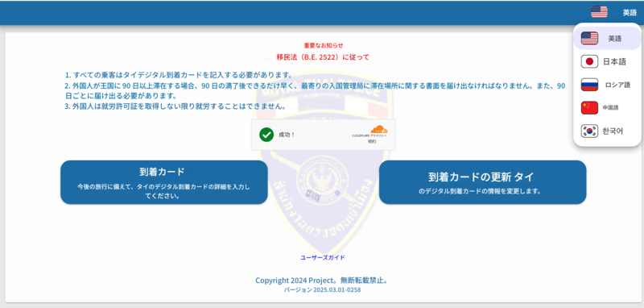Click the Chinese flag icon in dropdown
The image size is (644, 308).
coord(589,108)
